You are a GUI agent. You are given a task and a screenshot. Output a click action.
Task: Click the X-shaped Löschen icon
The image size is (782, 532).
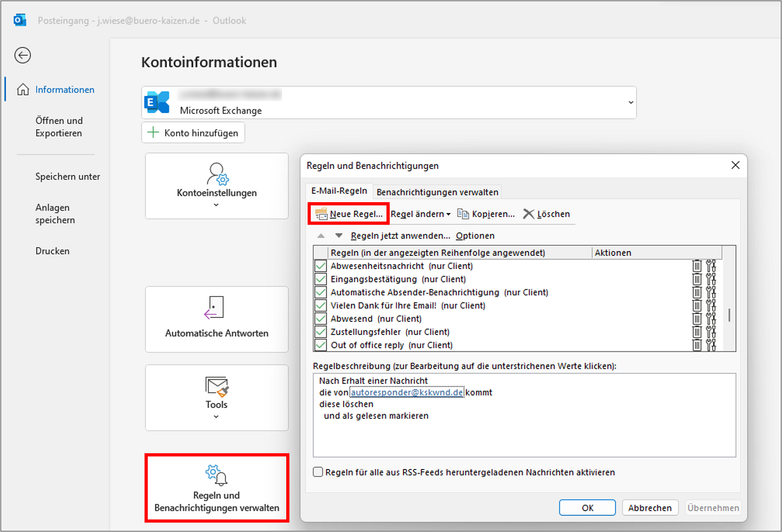[529, 214]
